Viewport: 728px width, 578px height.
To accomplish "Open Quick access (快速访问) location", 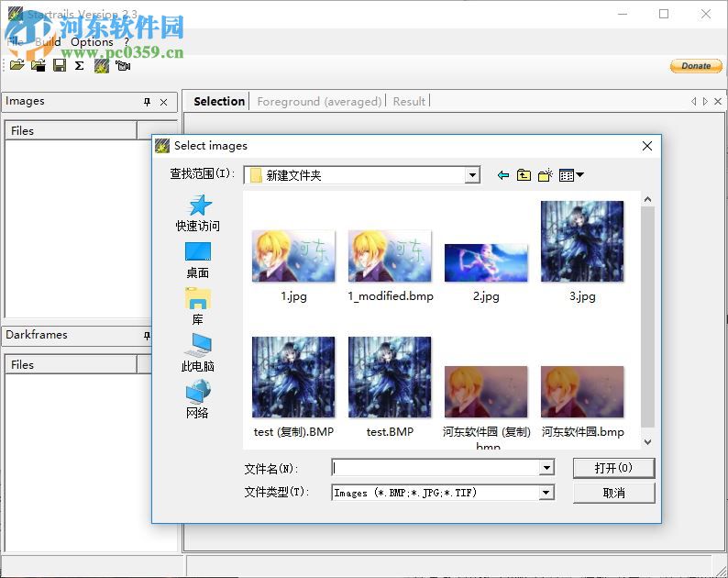I will tap(198, 214).
